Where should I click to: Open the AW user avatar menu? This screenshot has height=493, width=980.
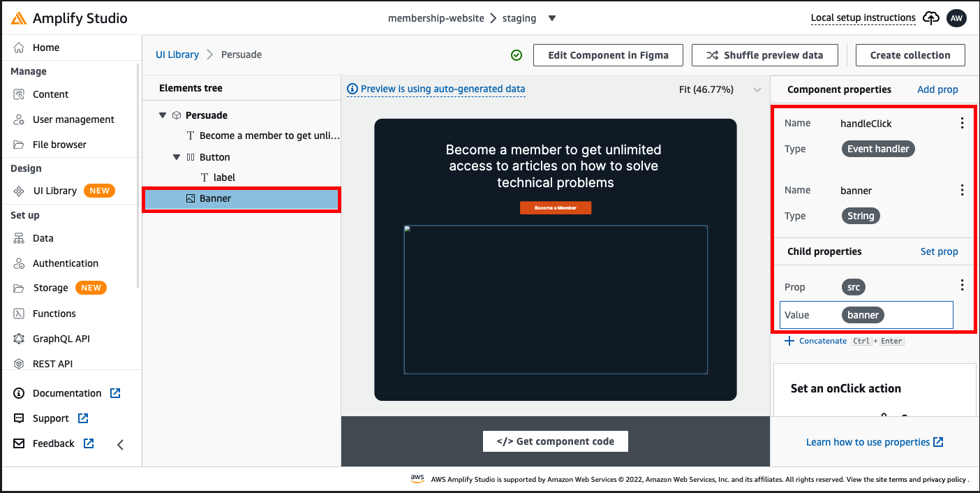coord(956,18)
